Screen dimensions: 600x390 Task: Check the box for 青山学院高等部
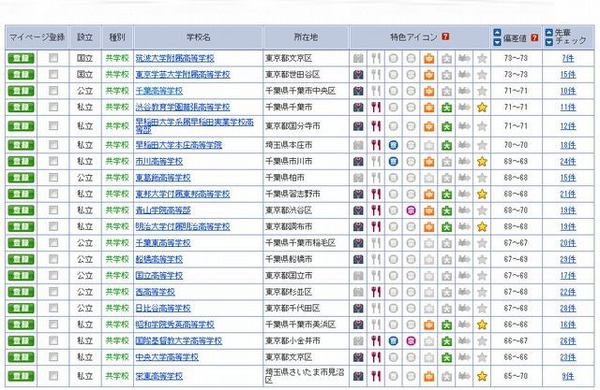pos(54,210)
